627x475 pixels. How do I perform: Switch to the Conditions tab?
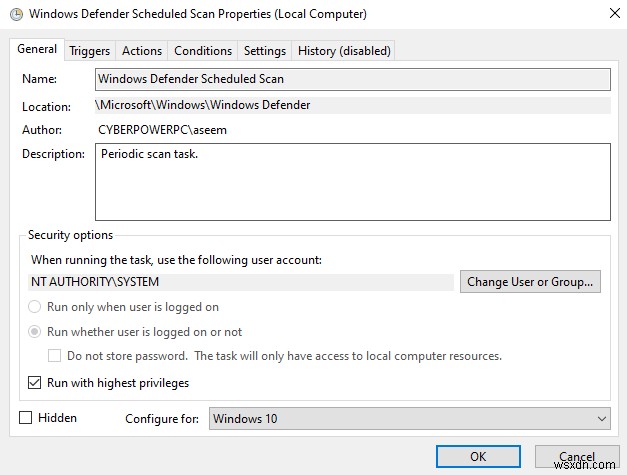pyautogui.click(x=203, y=51)
